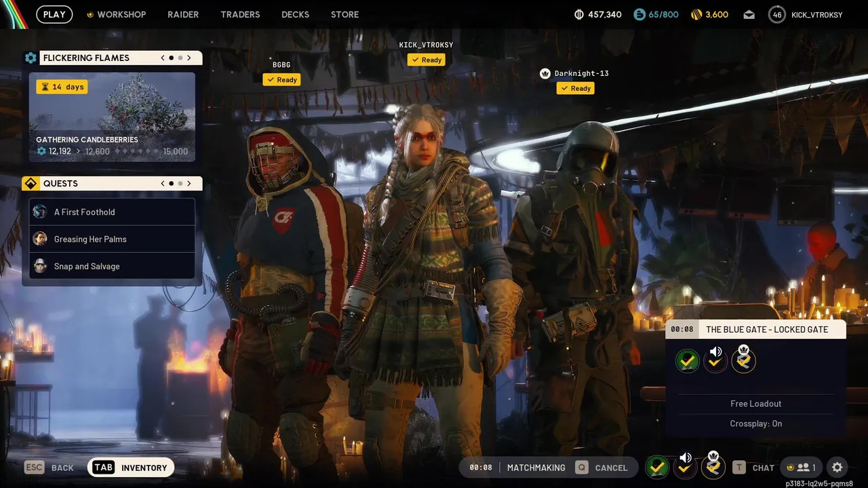Open the party members count button
The image size is (868, 488).
point(801,468)
